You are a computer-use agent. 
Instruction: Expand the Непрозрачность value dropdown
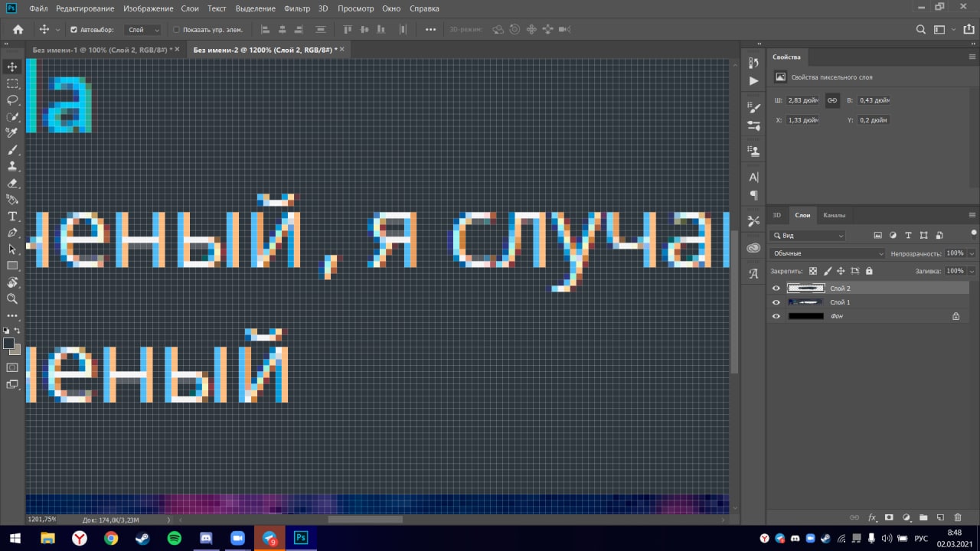click(972, 253)
